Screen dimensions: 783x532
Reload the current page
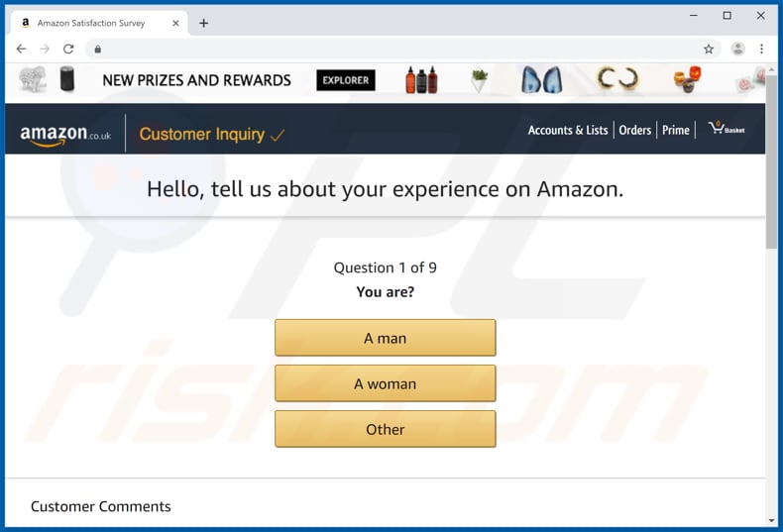click(68, 49)
